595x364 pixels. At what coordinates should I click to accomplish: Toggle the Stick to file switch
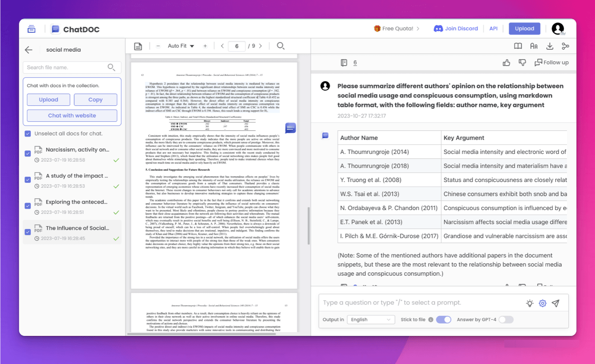pos(443,320)
